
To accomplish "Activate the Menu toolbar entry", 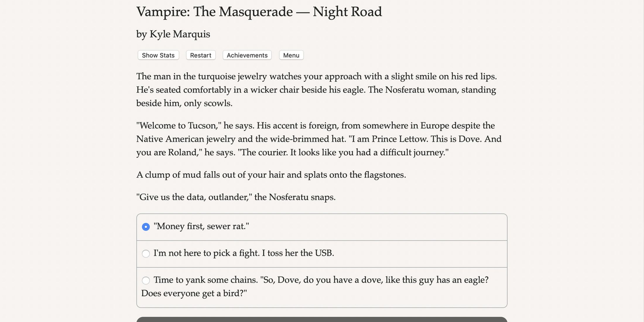I will 291,55.
